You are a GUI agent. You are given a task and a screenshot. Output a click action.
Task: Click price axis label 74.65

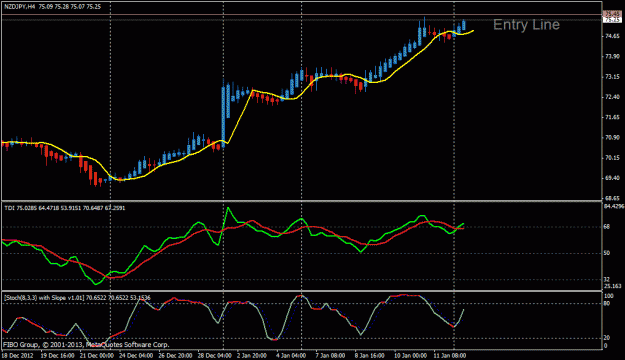click(612, 36)
